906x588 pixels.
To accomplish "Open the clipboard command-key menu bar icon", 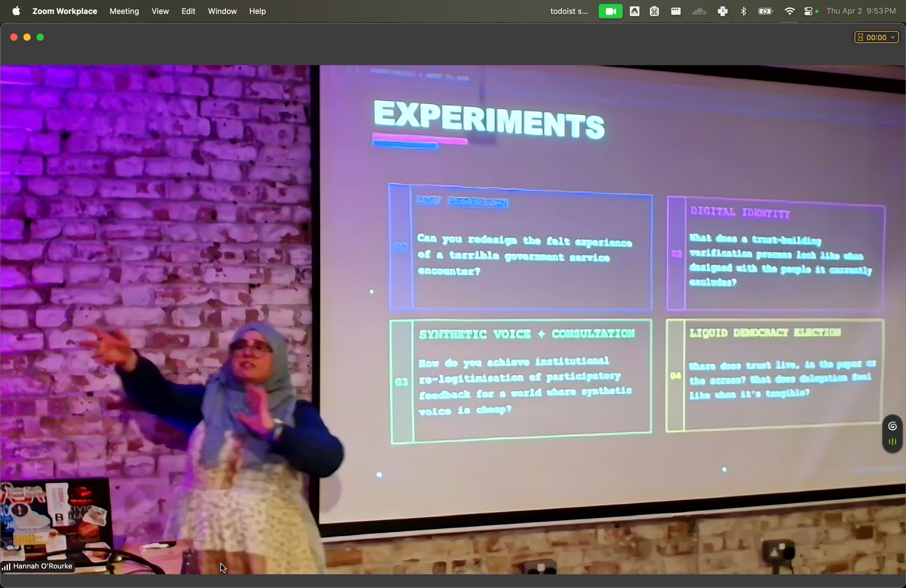I will (x=654, y=11).
